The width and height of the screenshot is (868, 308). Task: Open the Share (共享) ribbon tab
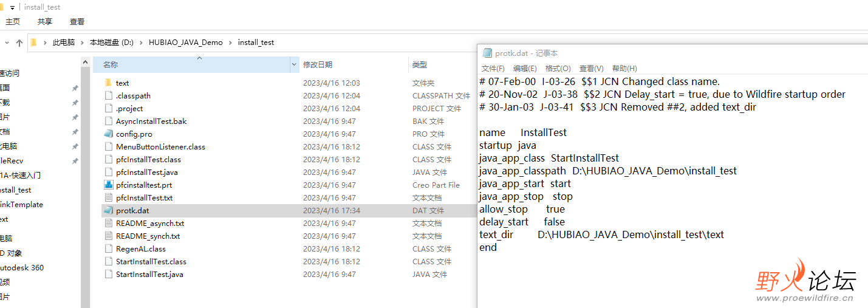coord(45,21)
